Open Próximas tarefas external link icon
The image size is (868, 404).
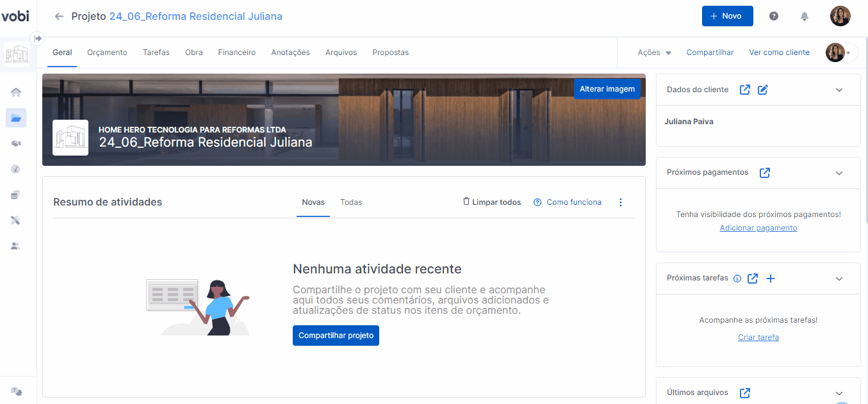coord(753,279)
